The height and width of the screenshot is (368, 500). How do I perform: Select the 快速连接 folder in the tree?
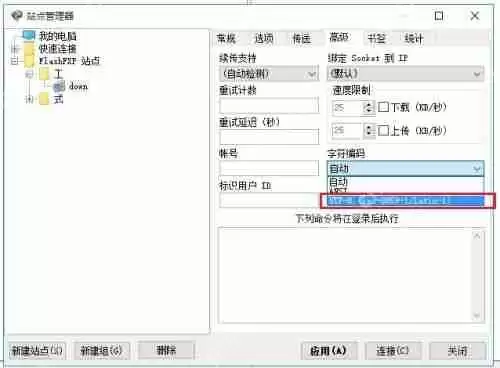coord(57,49)
